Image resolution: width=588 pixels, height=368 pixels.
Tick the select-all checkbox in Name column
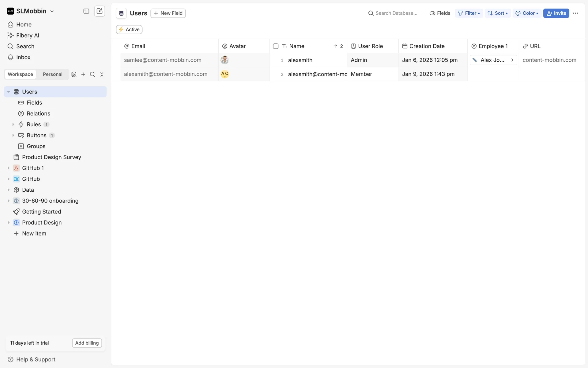pyautogui.click(x=276, y=46)
